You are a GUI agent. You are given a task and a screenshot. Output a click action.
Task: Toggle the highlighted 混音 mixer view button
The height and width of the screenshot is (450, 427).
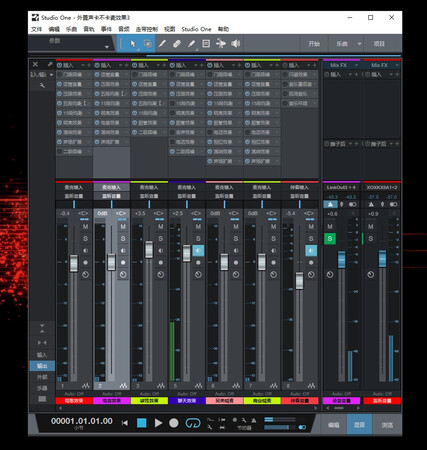click(x=359, y=425)
